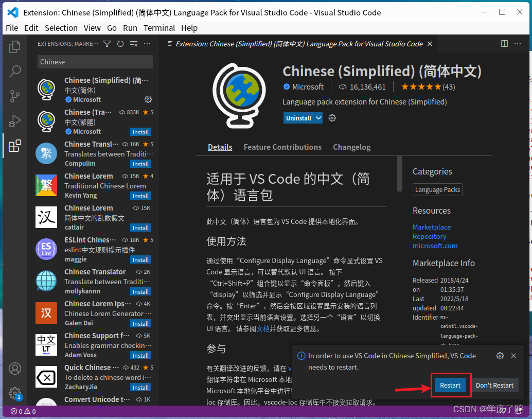Filter extensions with the funnel icon

[x=107, y=44]
